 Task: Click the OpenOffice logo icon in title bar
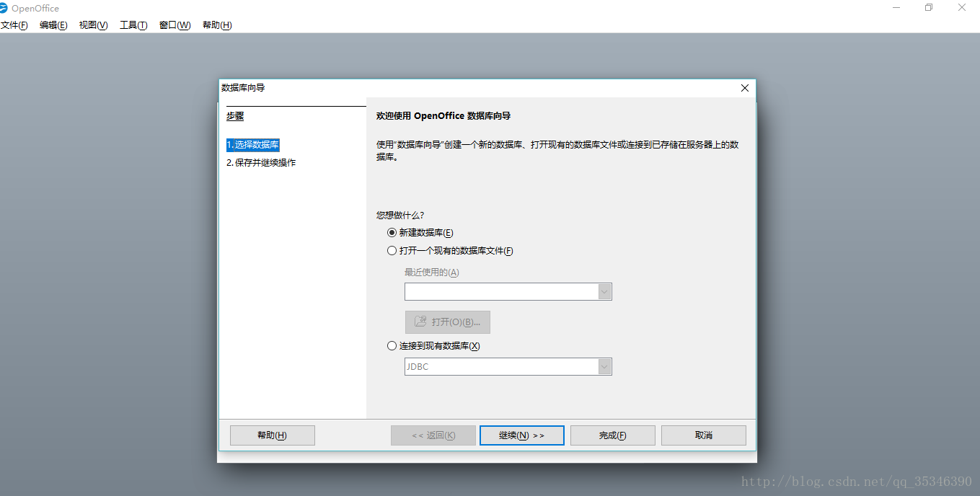click(x=4, y=8)
